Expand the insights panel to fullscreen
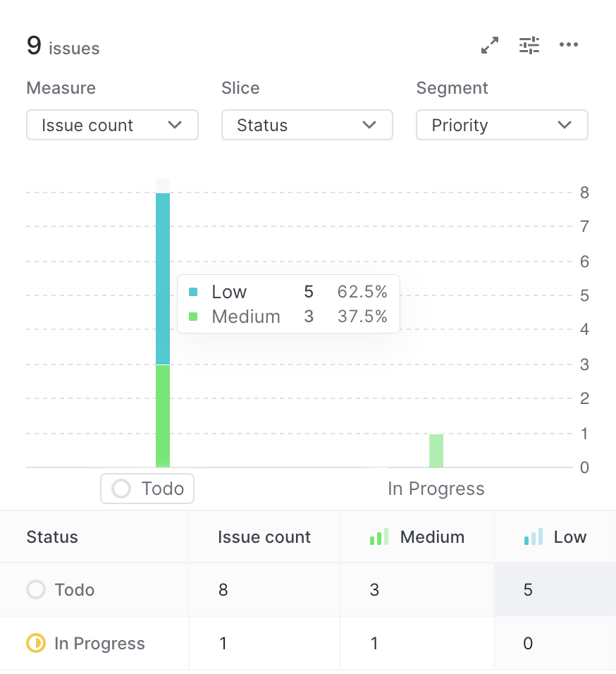 490,46
